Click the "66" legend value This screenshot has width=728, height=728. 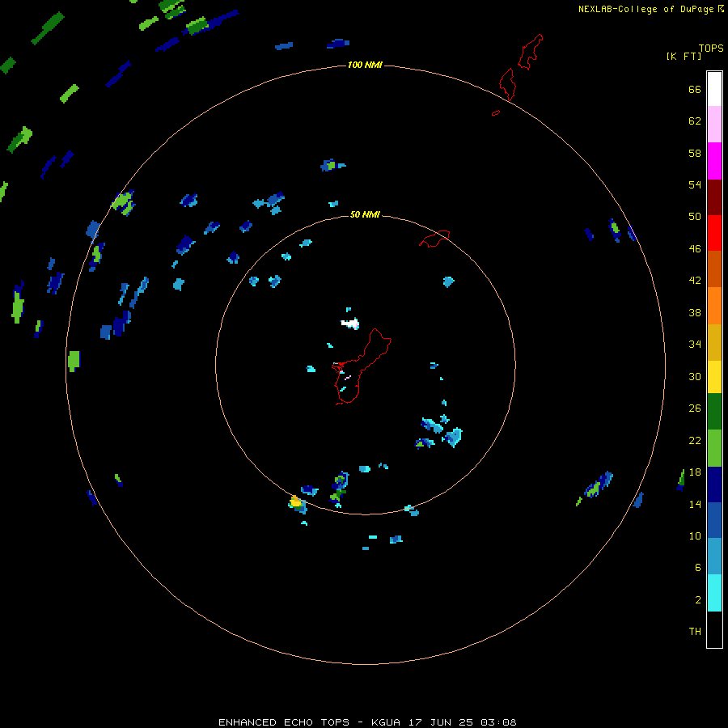point(695,89)
